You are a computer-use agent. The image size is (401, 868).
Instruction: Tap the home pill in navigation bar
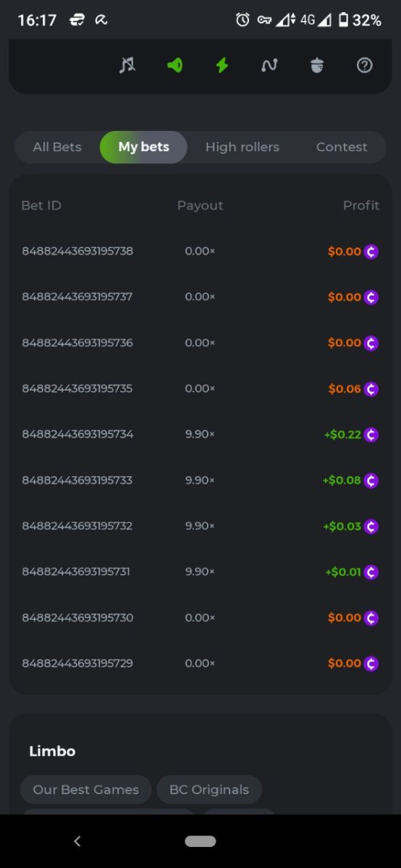[x=200, y=841]
